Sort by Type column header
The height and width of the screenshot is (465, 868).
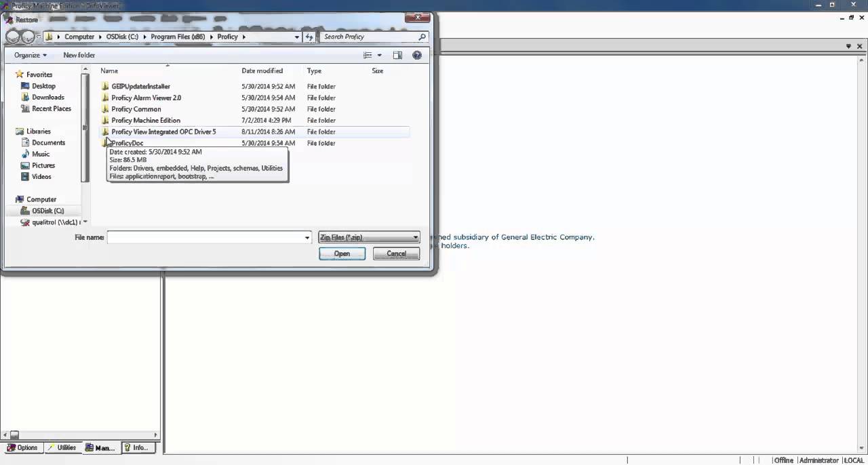[314, 70]
